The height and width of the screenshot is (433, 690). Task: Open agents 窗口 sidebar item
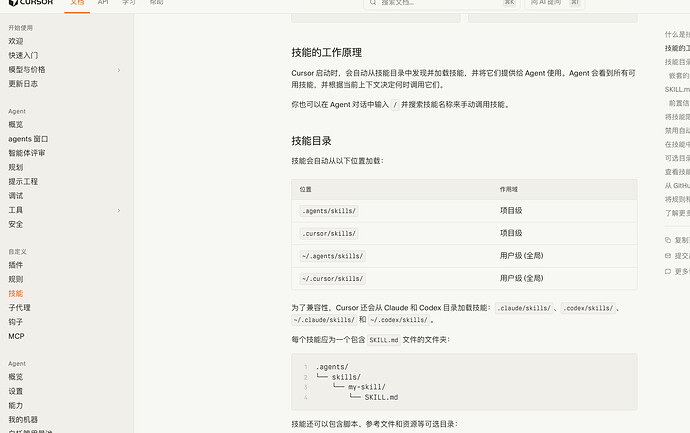pyautogui.click(x=28, y=139)
